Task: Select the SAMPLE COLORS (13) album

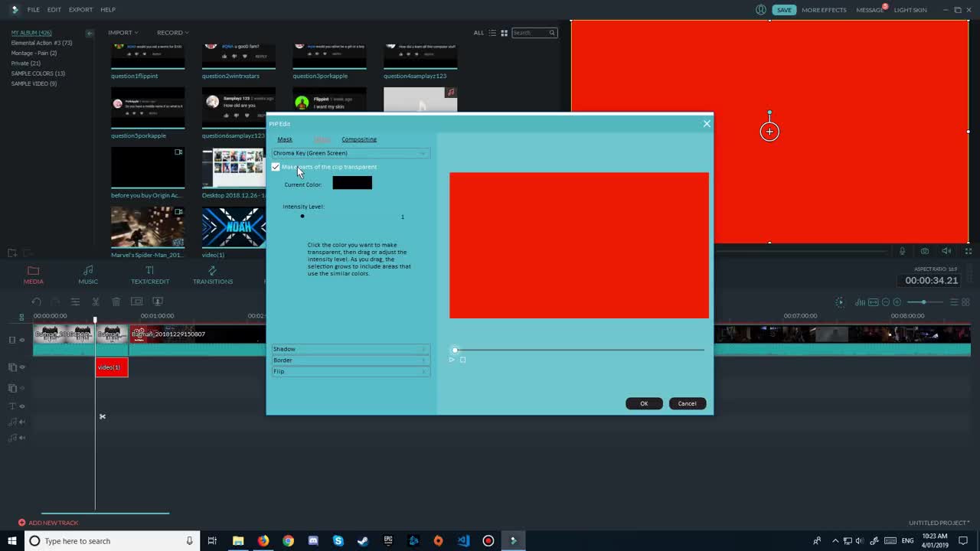Action: [x=38, y=73]
